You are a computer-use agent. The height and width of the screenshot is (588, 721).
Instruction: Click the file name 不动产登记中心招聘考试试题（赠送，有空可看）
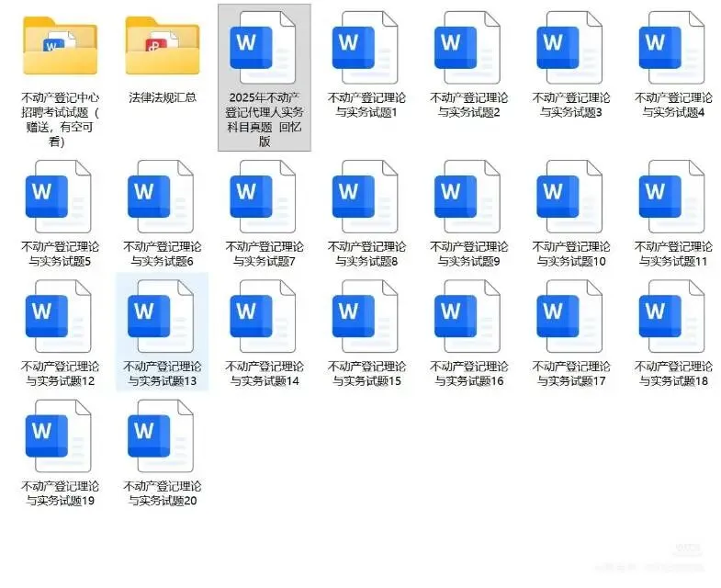61,119
